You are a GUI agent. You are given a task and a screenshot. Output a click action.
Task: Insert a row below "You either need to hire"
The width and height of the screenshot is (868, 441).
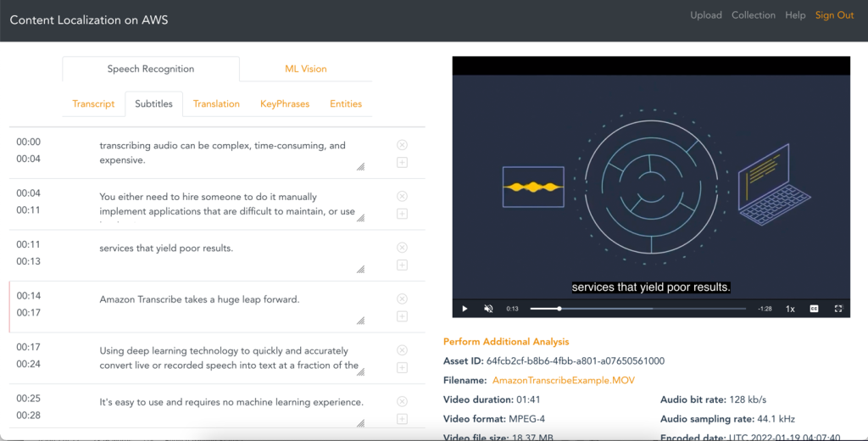click(x=403, y=214)
